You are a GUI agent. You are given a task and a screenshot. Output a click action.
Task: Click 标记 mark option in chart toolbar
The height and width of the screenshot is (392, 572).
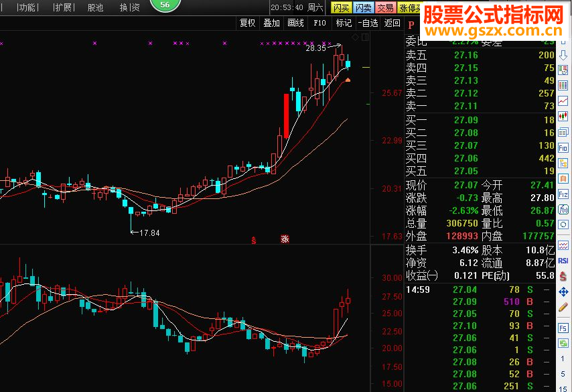point(344,23)
